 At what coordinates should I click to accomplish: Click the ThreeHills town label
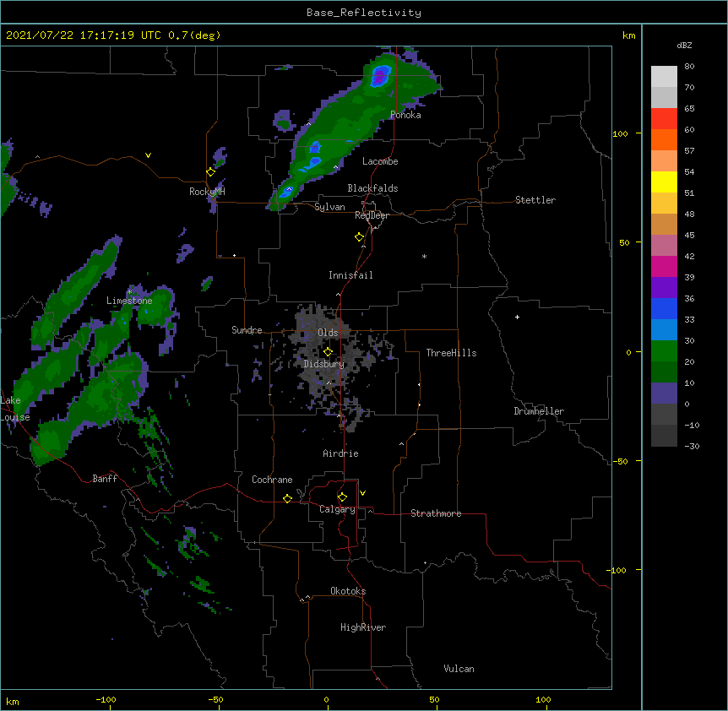click(x=451, y=353)
